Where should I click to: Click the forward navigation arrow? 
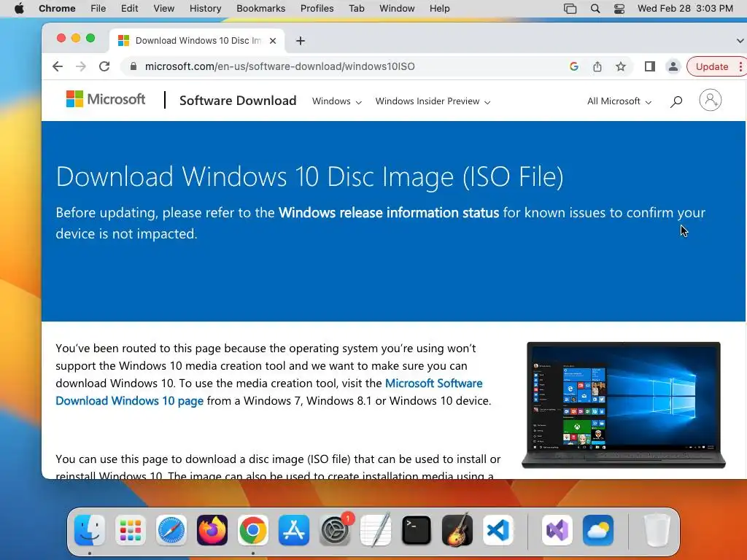[x=81, y=66]
